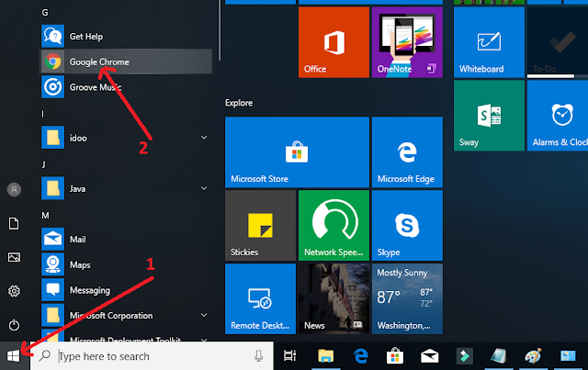This screenshot has width=588, height=370.
Task: Open the Remote Desktop tile
Action: coord(260,298)
